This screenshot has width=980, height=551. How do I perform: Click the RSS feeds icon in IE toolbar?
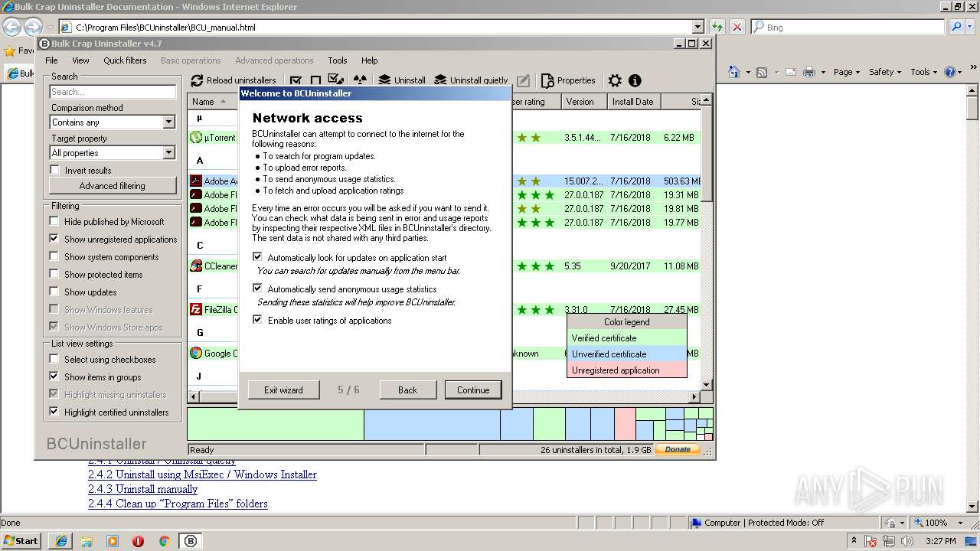coord(762,72)
